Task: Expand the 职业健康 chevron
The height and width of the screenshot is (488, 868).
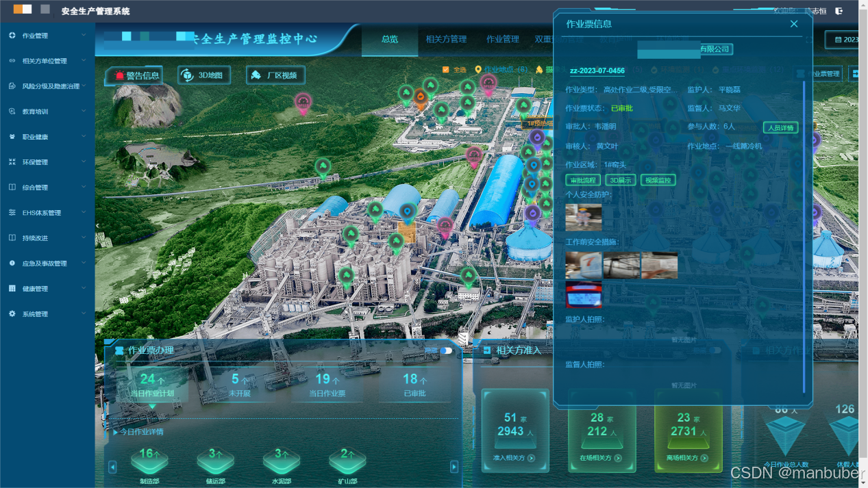Action: [84, 136]
